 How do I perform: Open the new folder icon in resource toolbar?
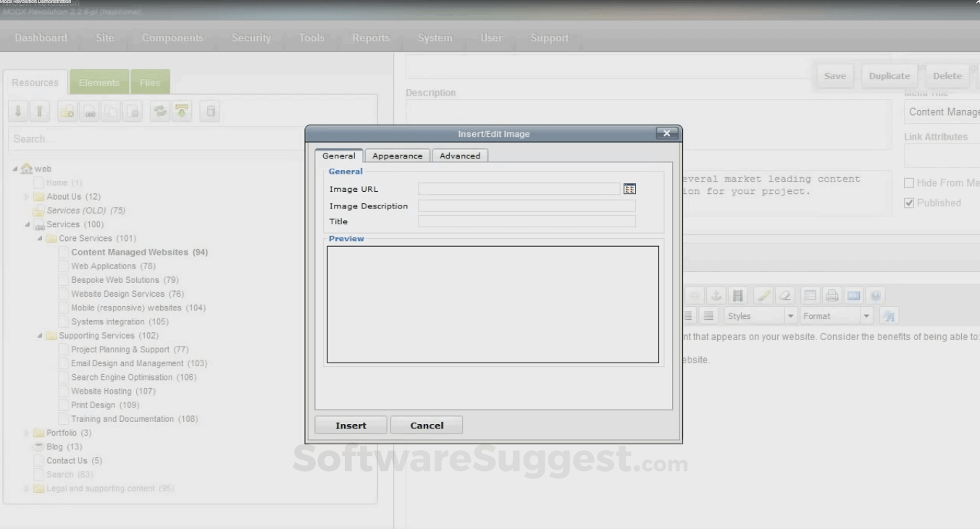point(66,110)
